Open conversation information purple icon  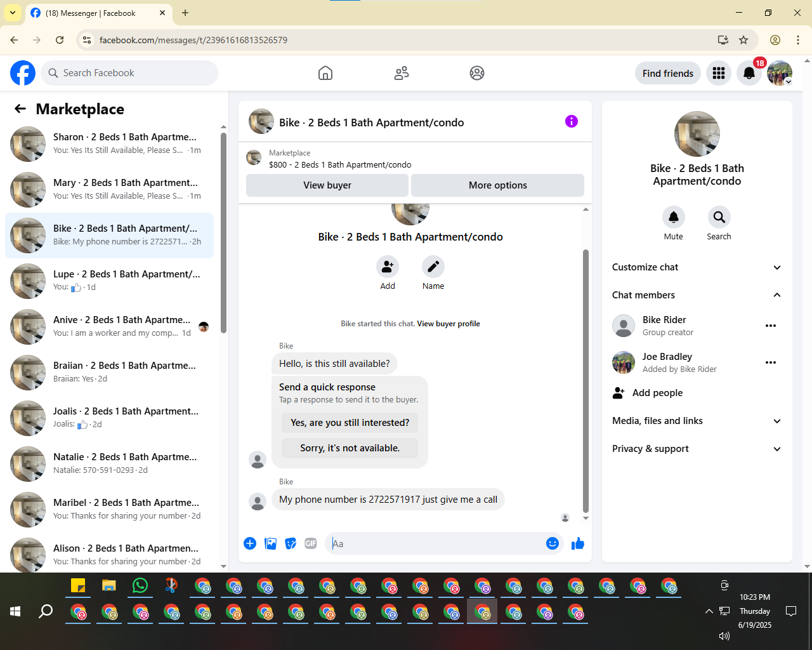pyautogui.click(x=572, y=121)
